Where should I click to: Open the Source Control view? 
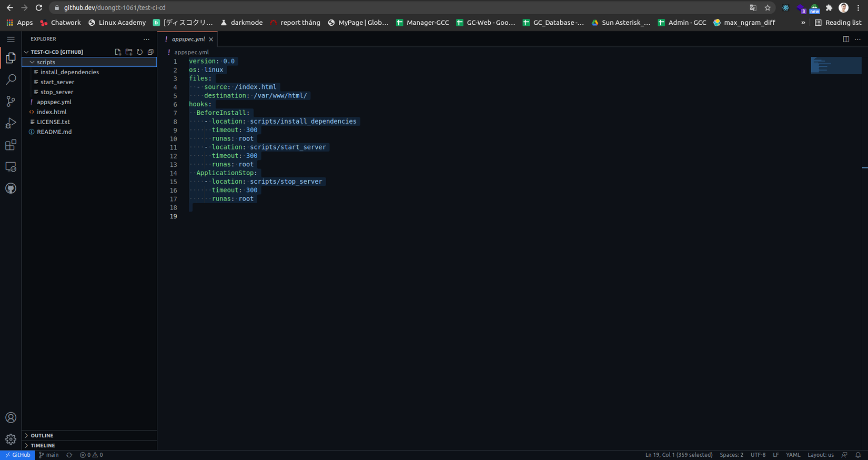click(x=11, y=101)
